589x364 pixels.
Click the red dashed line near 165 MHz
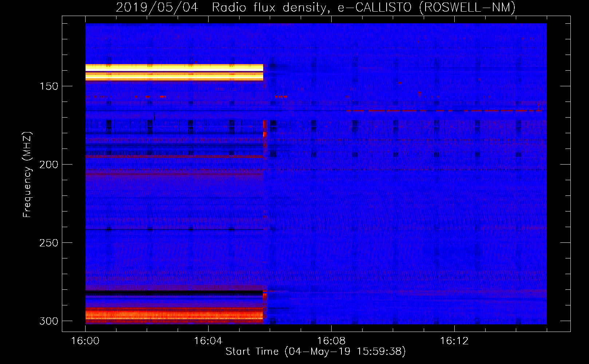click(x=444, y=110)
